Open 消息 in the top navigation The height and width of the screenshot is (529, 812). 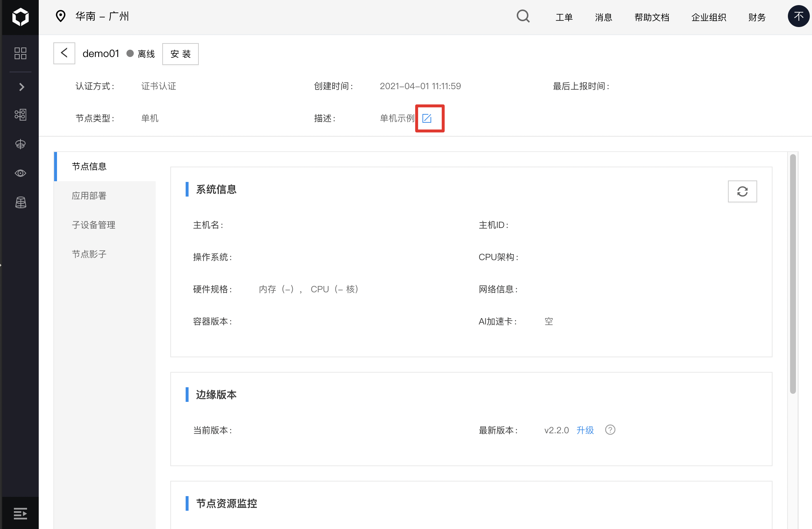point(603,17)
